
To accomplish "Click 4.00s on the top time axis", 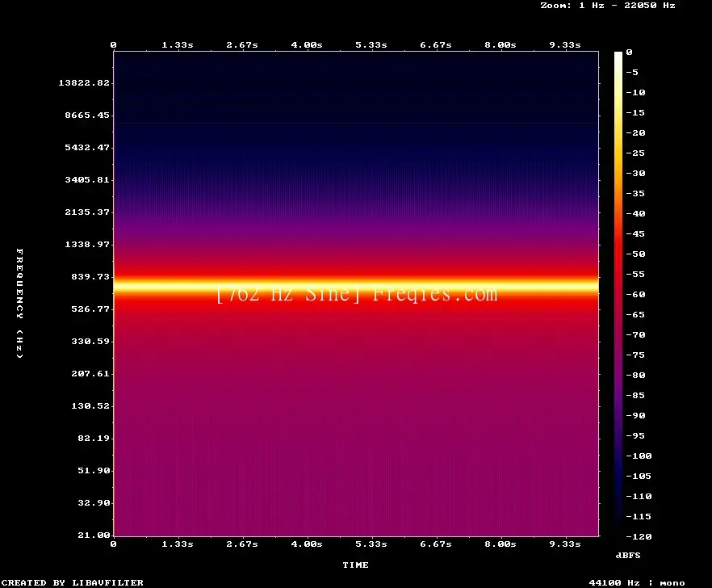I will coord(307,45).
